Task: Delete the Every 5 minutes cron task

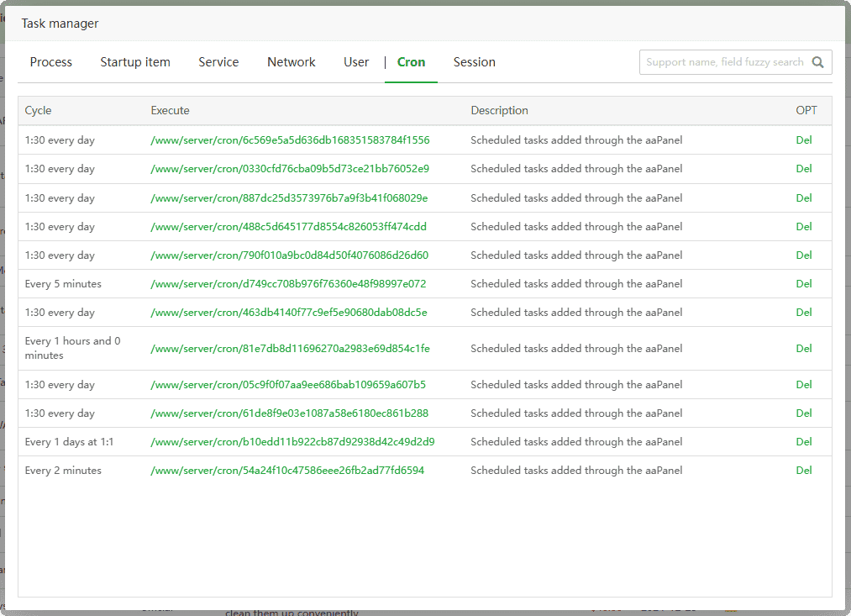Action: pos(804,284)
